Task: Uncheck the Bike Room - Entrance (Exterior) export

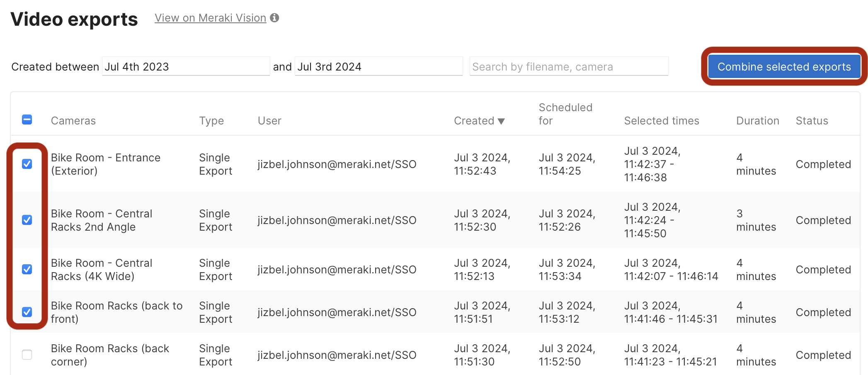Action: (x=27, y=164)
